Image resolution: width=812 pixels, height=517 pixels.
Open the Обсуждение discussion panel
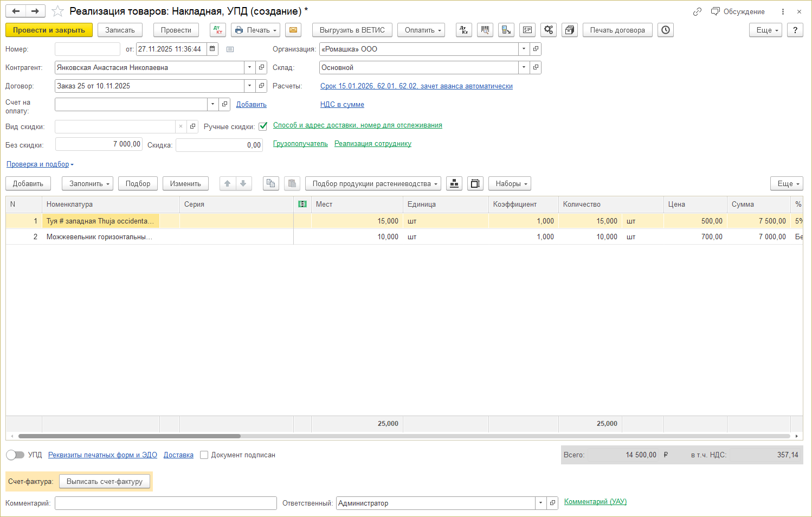(x=738, y=11)
